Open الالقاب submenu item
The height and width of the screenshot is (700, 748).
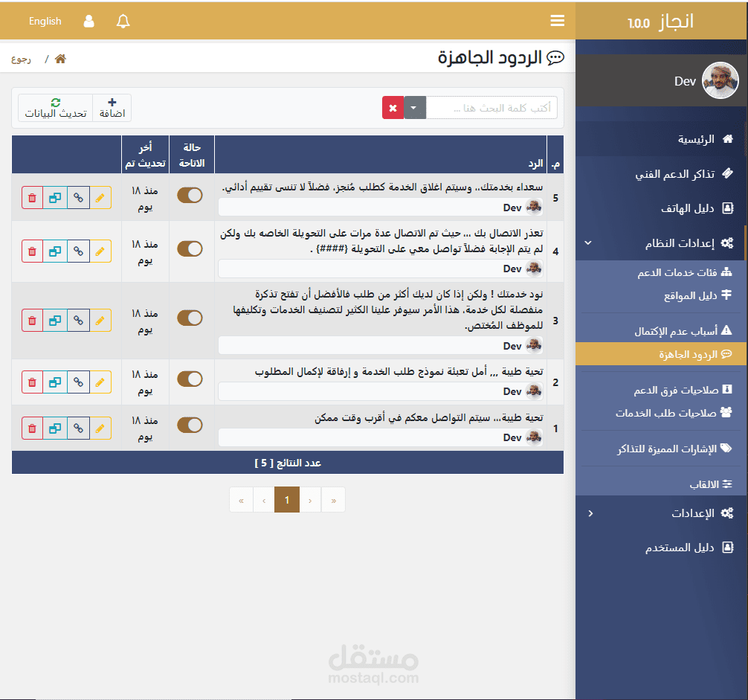click(661, 484)
